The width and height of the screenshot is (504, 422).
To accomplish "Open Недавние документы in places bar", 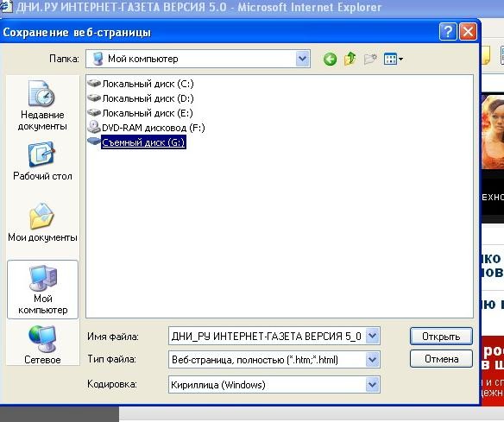I will (x=42, y=105).
